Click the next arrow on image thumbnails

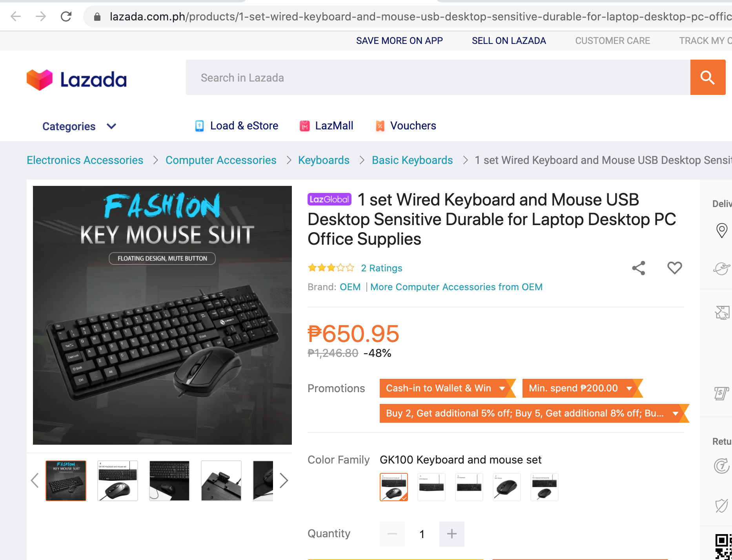[284, 480]
